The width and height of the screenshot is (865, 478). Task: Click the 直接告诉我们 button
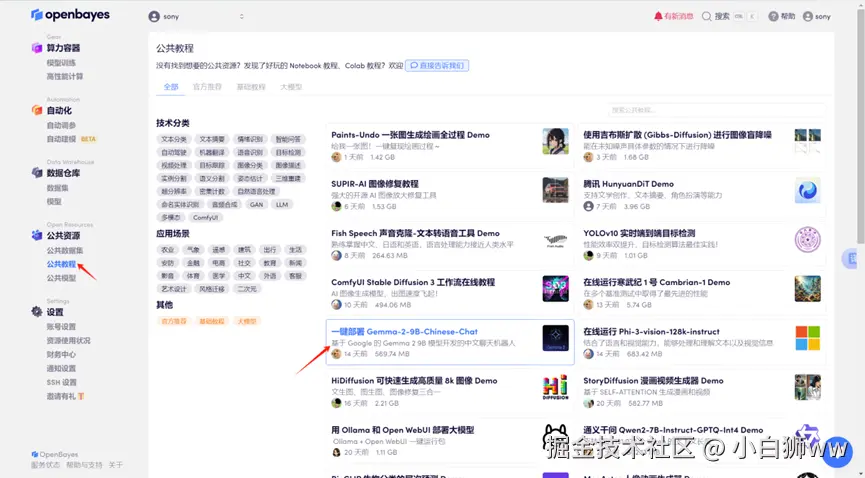coord(437,65)
